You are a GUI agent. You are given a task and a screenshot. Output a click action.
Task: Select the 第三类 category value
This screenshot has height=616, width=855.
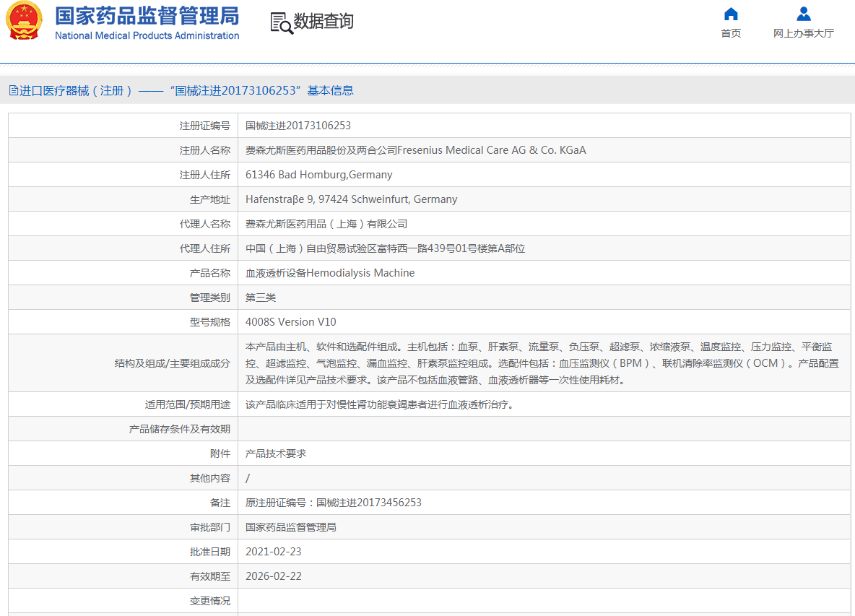(x=261, y=298)
